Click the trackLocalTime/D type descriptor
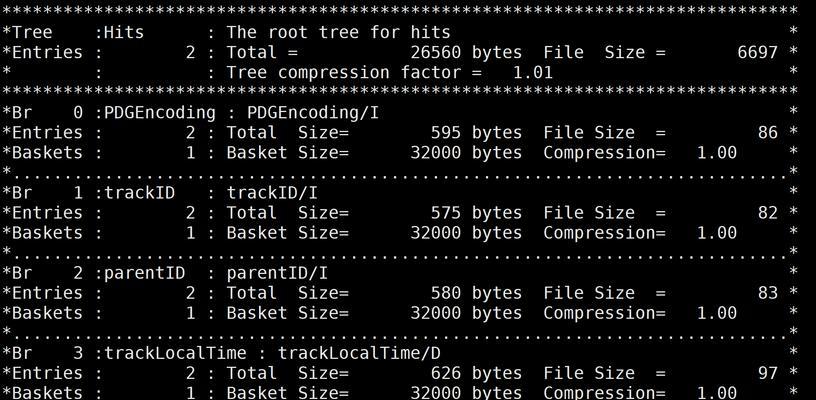 [x=359, y=353]
